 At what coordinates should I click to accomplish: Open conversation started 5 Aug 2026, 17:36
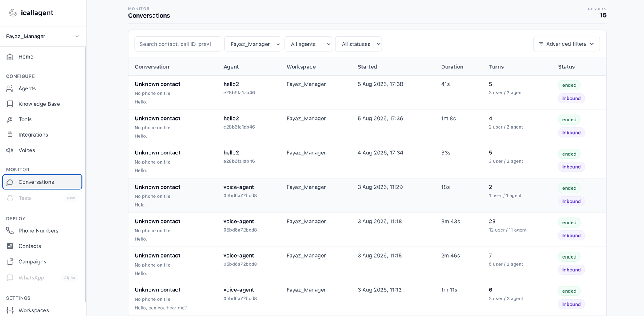pyautogui.click(x=367, y=127)
